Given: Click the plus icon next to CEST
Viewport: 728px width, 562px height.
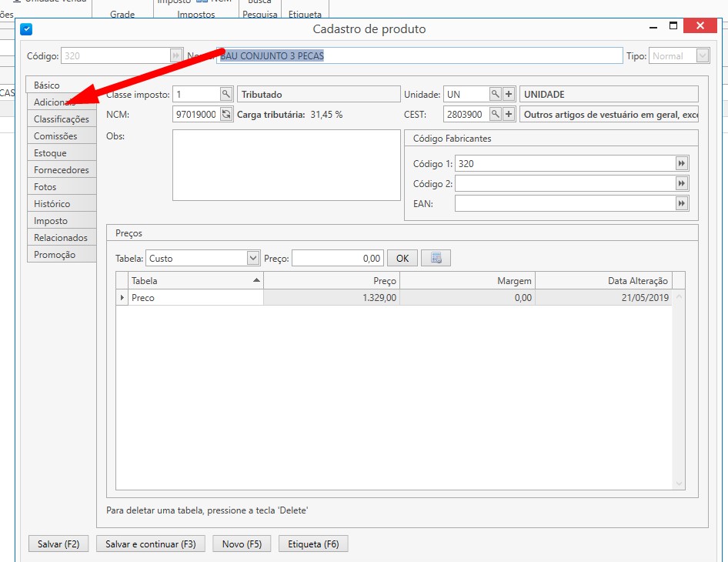Looking at the screenshot, I should click(509, 115).
